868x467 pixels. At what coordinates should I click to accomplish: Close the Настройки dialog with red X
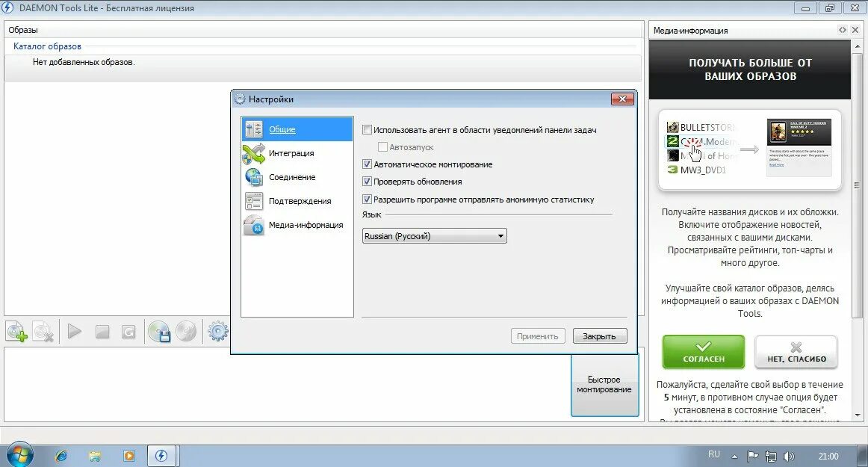[x=622, y=99]
